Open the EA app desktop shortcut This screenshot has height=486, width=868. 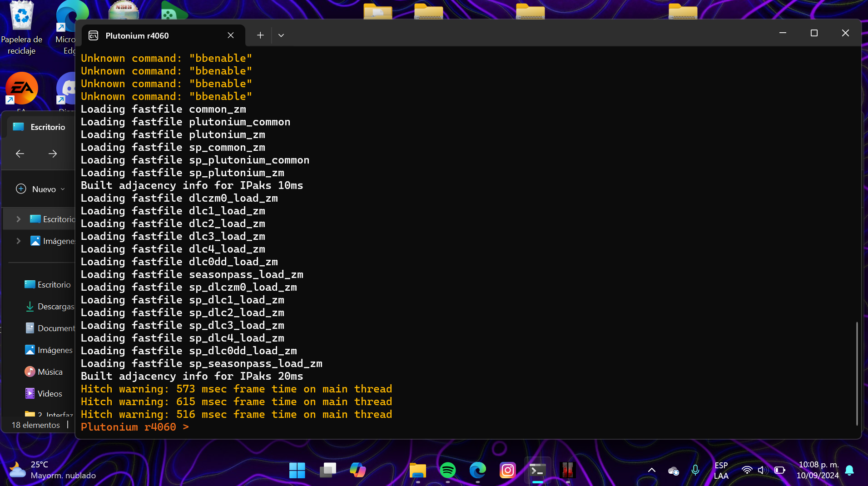21,89
